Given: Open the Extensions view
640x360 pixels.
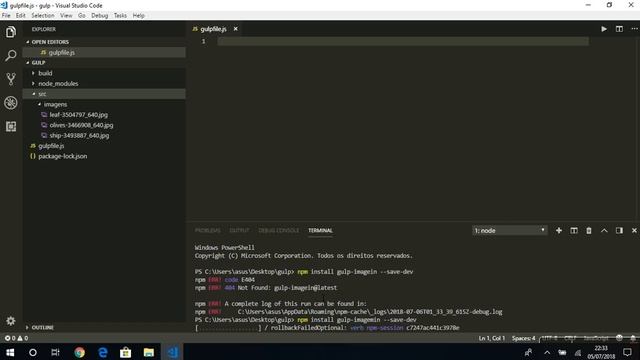Looking at the screenshot, I should pyautogui.click(x=11, y=126).
